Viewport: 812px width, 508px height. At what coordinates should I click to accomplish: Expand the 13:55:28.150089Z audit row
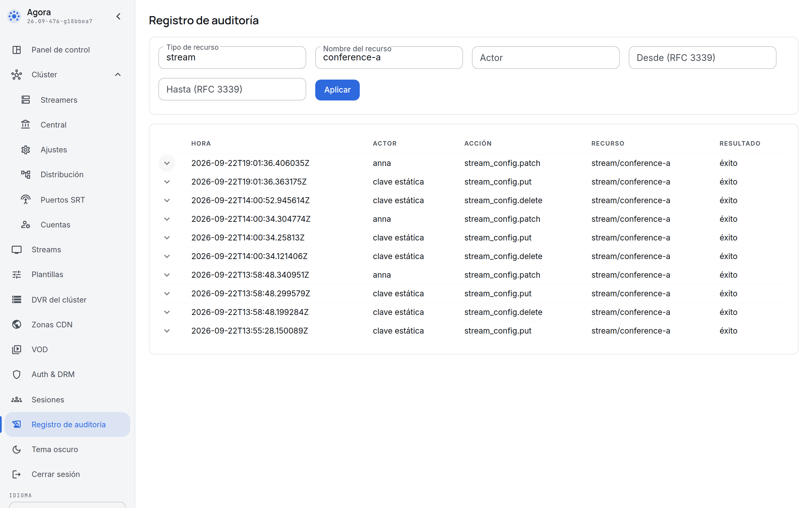pos(167,331)
